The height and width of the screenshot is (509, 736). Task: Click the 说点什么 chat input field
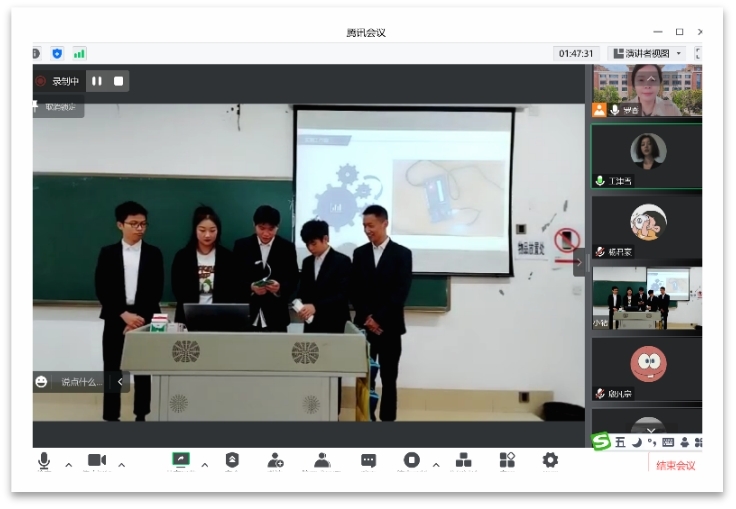[x=80, y=381]
